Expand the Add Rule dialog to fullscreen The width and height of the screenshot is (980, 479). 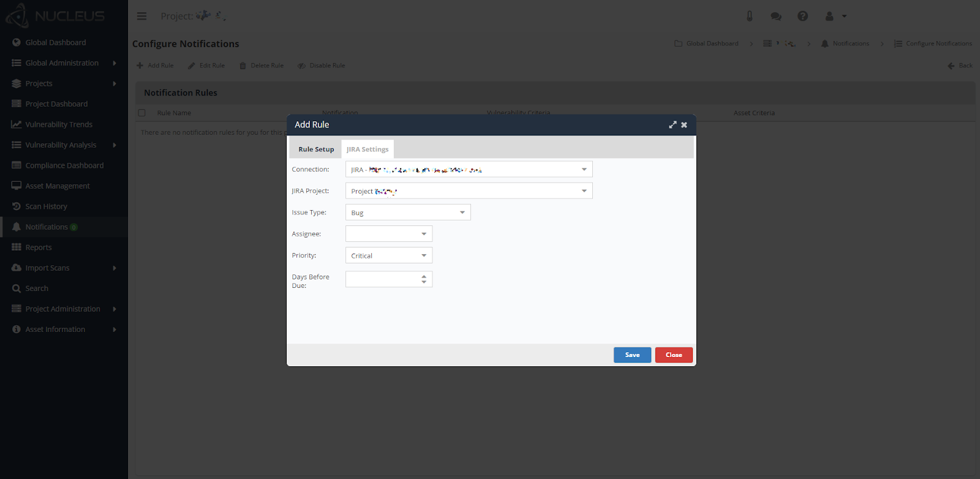pyautogui.click(x=673, y=124)
